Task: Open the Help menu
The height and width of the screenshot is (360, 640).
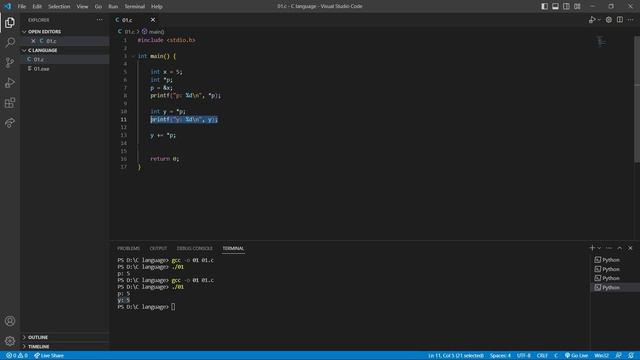Action: tap(157, 6)
